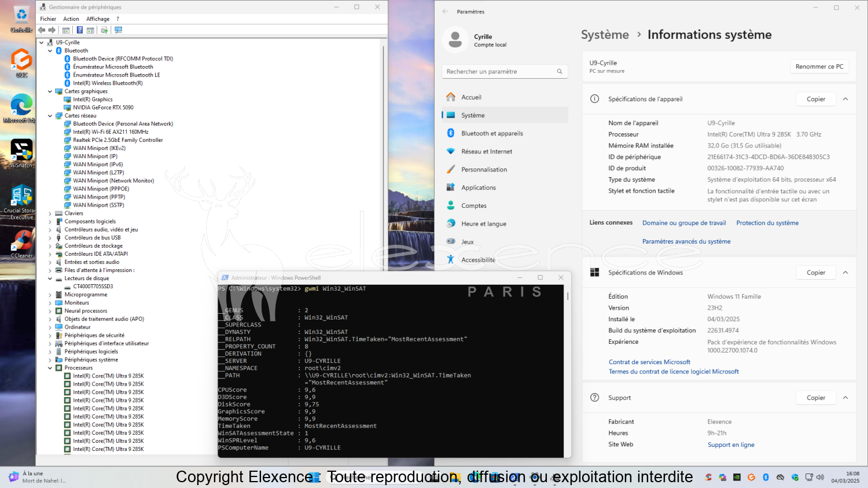Click the Windows Security shield tray icon

point(795,478)
